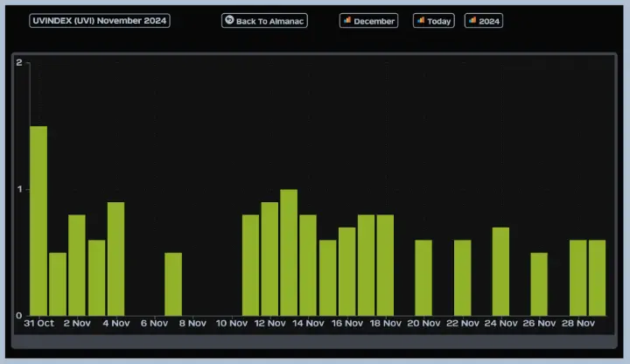Click the 28 Nov x-axis label
The image size is (630, 364).
(577, 324)
